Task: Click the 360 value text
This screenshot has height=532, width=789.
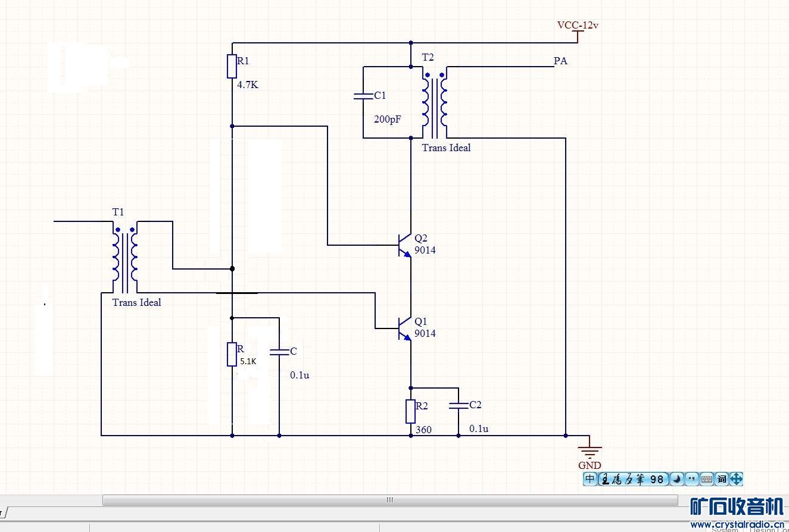Action: 423,430
